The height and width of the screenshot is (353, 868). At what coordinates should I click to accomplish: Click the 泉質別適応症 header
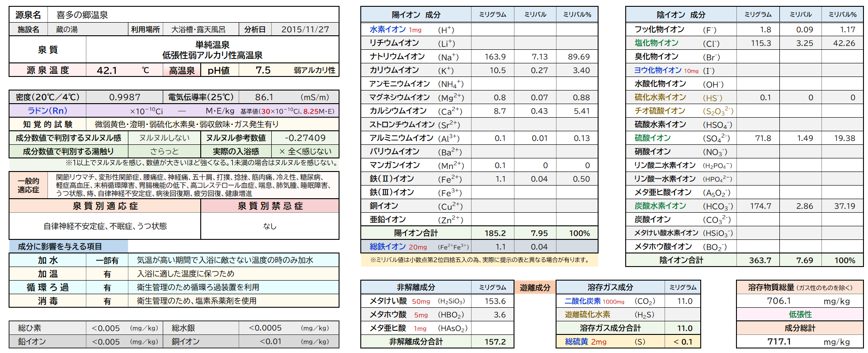tap(105, 206)
